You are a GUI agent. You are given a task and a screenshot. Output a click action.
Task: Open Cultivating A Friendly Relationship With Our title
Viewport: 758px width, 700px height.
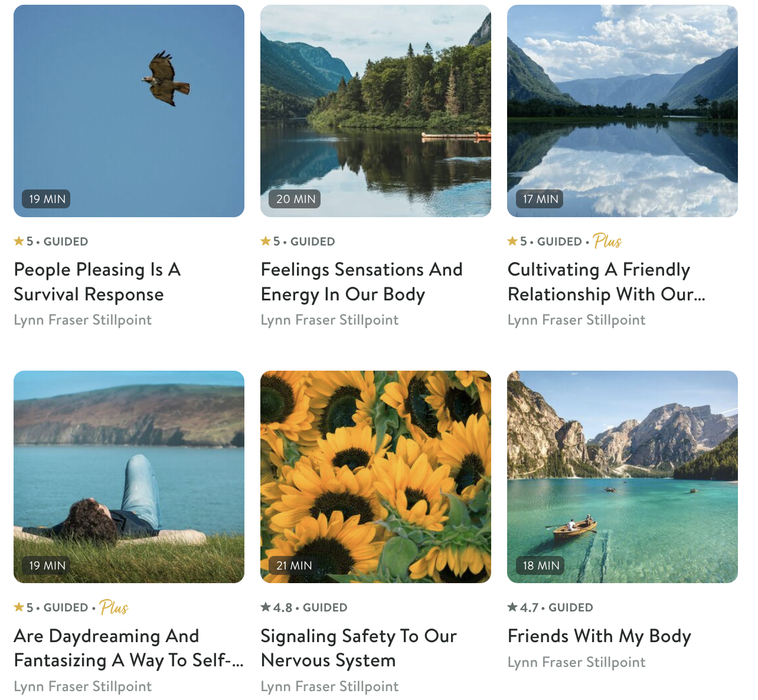click(x=606, y=282)
